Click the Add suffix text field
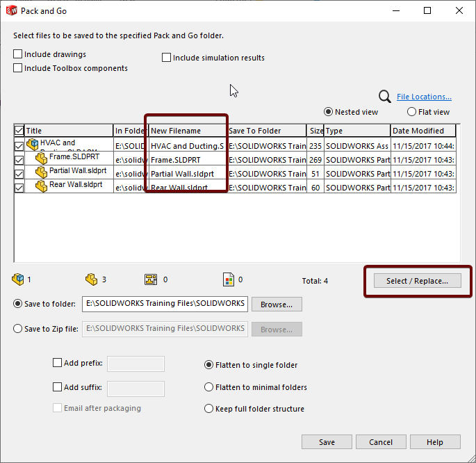 (136, 389)
